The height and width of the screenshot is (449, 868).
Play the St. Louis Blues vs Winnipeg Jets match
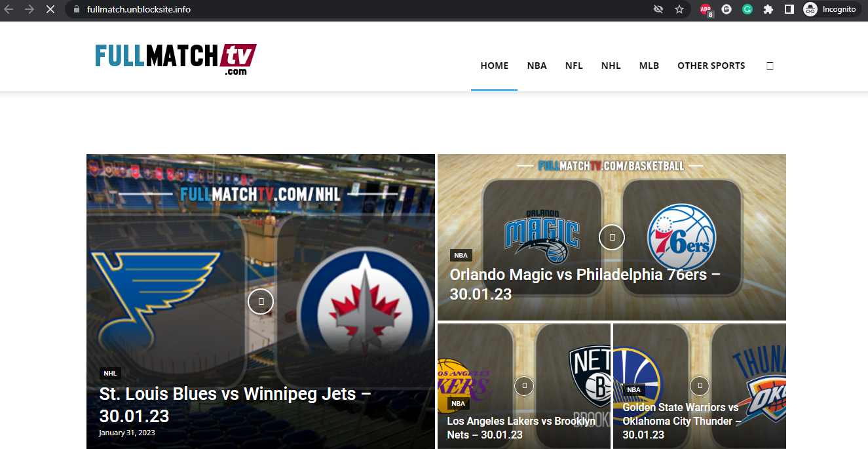point(260,302)
